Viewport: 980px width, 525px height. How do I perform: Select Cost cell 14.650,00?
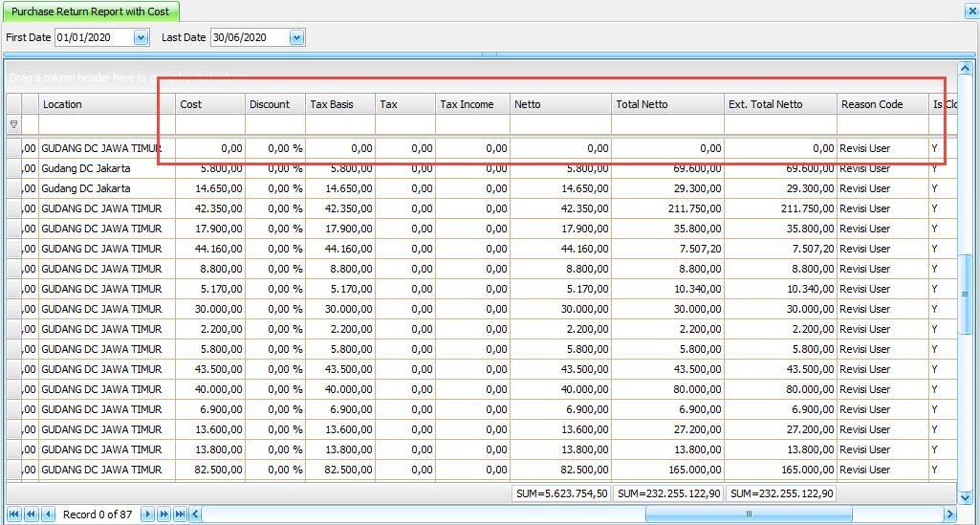coord(210,188)
